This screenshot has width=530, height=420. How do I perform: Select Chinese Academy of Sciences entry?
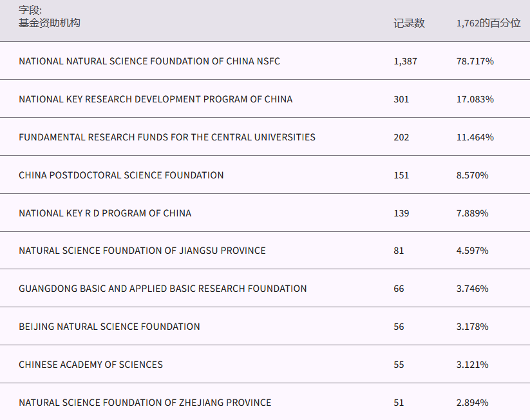click(91, 365)
